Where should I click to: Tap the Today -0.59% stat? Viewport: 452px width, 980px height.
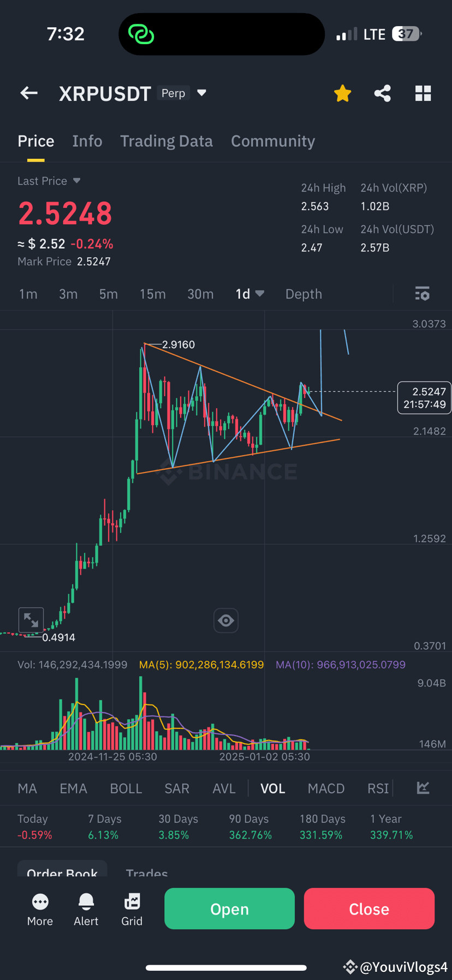(34, 827)
